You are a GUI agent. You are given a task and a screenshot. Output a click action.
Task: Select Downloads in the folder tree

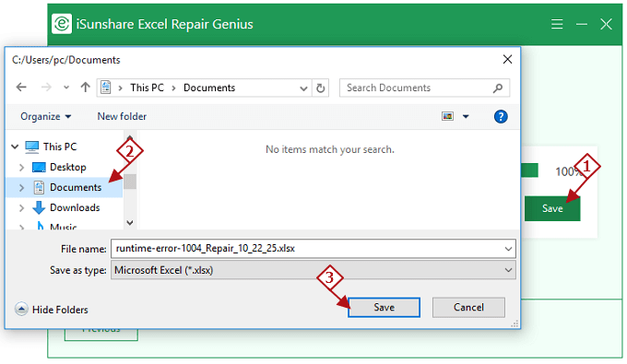point(75,207)
